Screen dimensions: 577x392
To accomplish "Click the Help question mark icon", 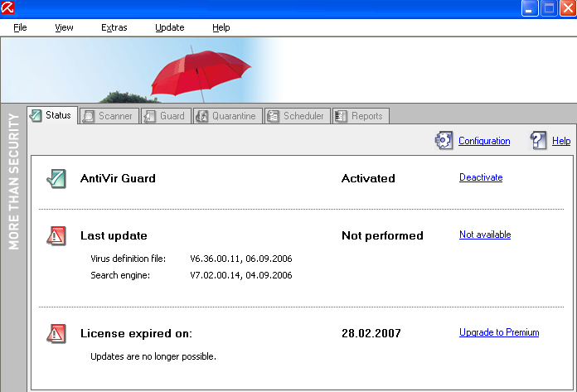I will pyautogui.click(x=538, y=140).
